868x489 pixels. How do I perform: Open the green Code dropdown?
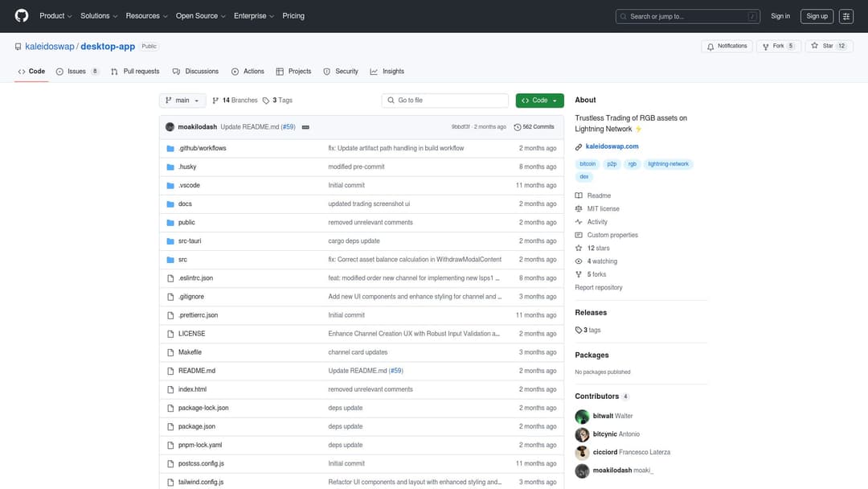click(x=540, y=101)
